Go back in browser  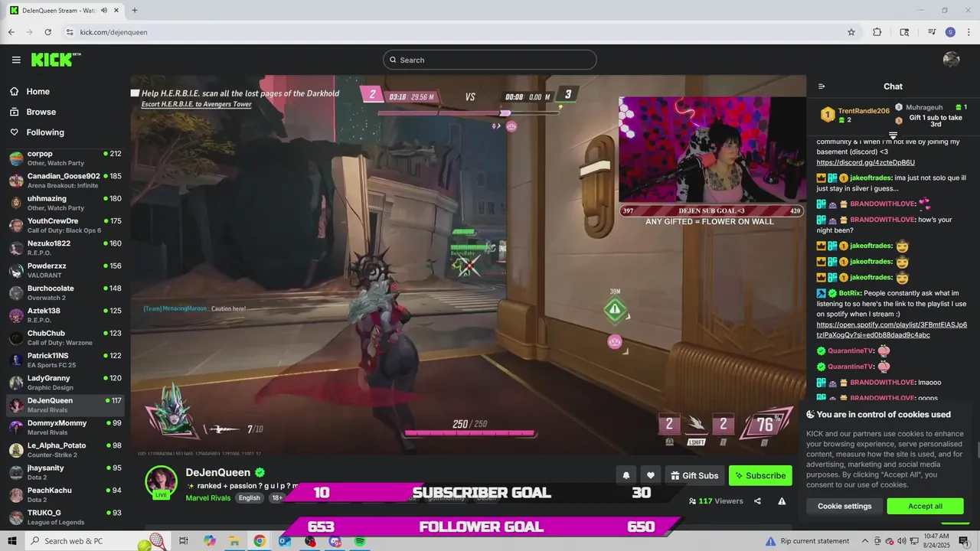tap(11, 32)
